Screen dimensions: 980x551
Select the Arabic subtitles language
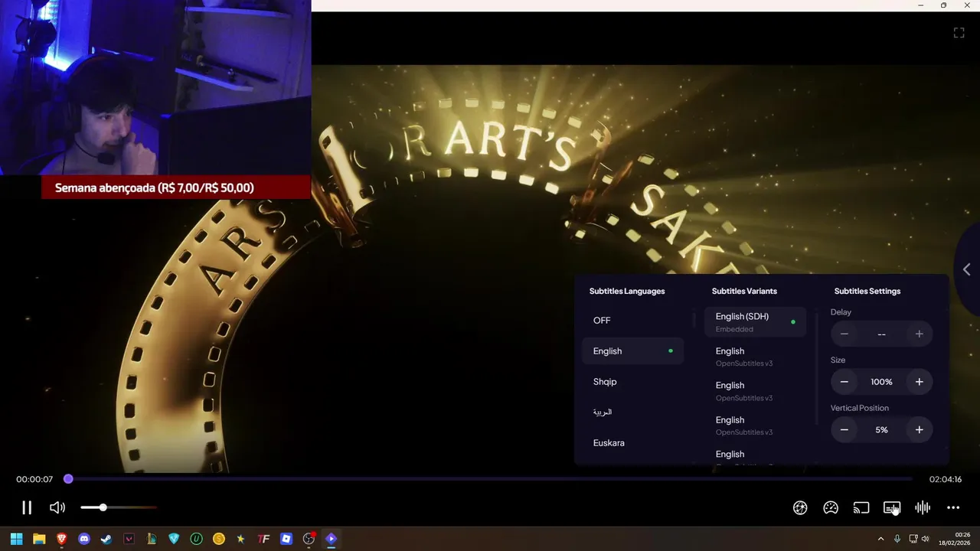(632, 412)
